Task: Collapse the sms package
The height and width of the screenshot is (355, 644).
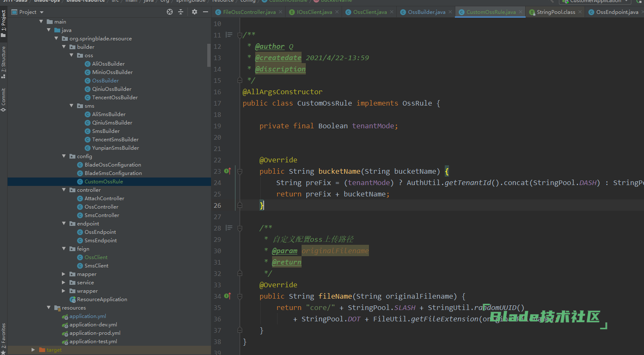Action: pos(72,106)
